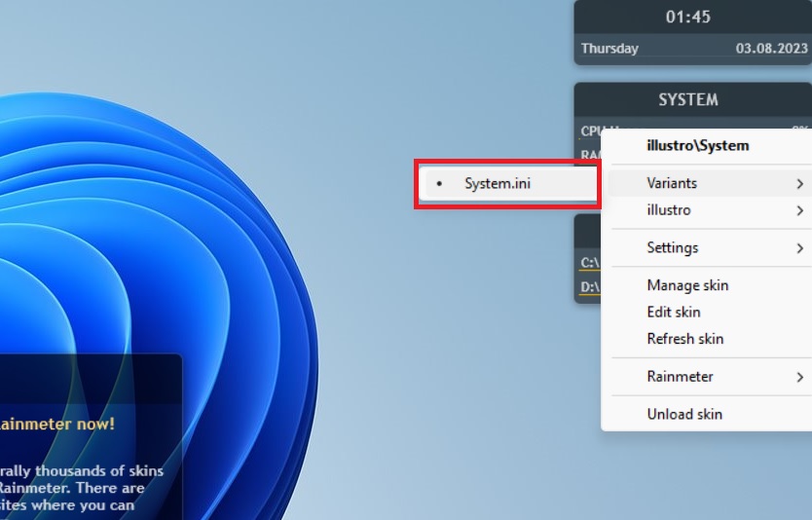Click the C:\ drive label
The width and height of the screenshot is (812, 520).
pyautogui.click(x=590, y=263)
